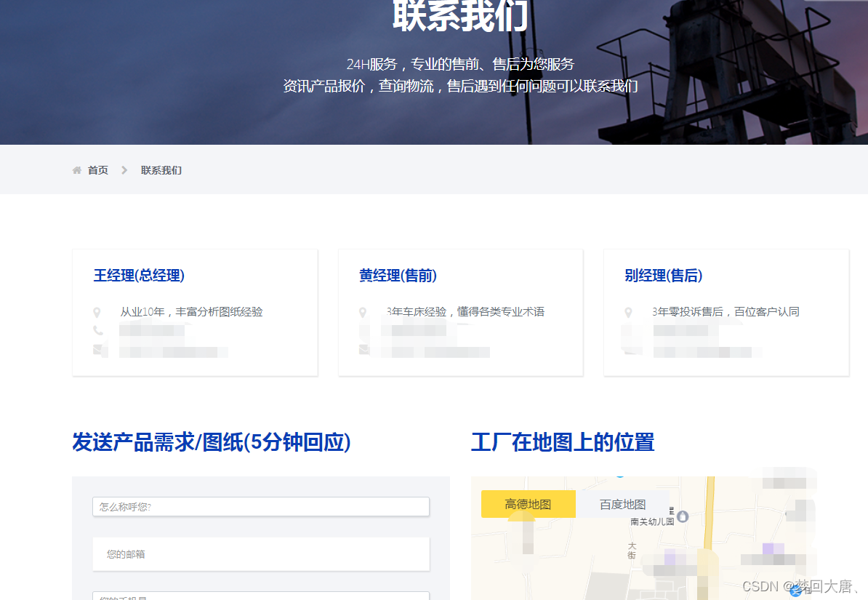Click the email input field labeled 您的邮箱
Screen dimensions: 868x600
[x=260, y=553]
